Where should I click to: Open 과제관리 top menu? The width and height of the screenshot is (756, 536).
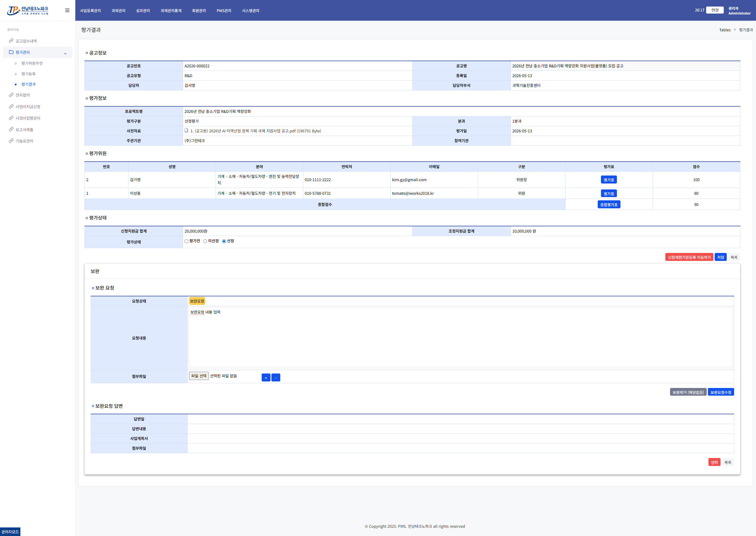[118, 11]
